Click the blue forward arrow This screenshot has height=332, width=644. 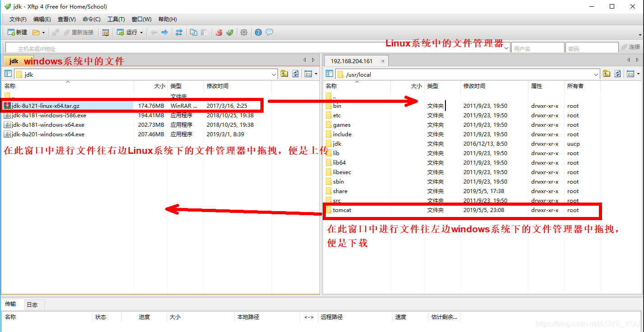(x=165, y=32)
